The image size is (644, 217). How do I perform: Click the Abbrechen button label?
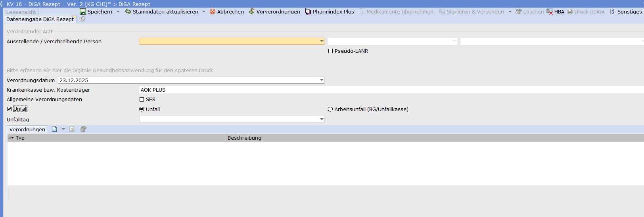(x=230, y=12)
